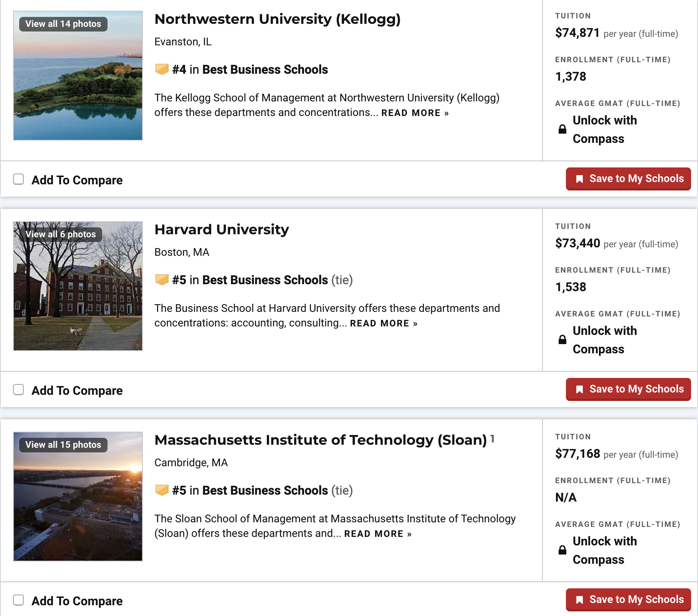Open the Massachusetts Institute of Technology (Sloan) link
Image resolution: width=698 pixels, height=616 pixels.
320,440
